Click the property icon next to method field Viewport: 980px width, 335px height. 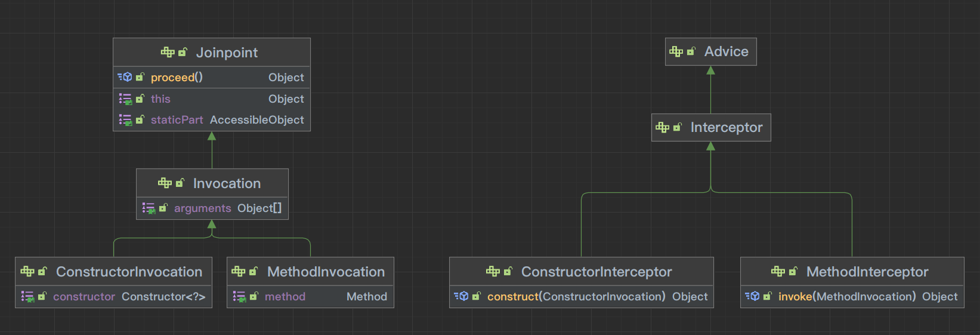tap(239, 296)
